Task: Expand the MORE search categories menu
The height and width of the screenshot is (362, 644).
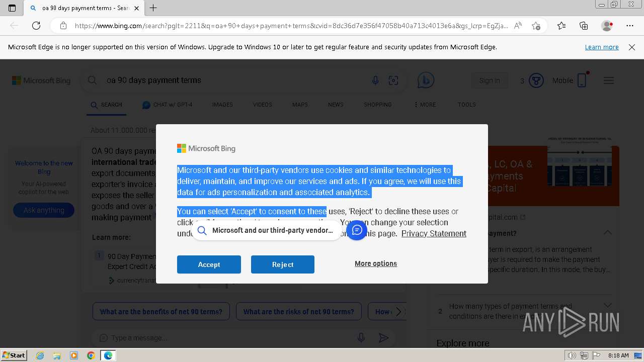Action: [425, 105]
